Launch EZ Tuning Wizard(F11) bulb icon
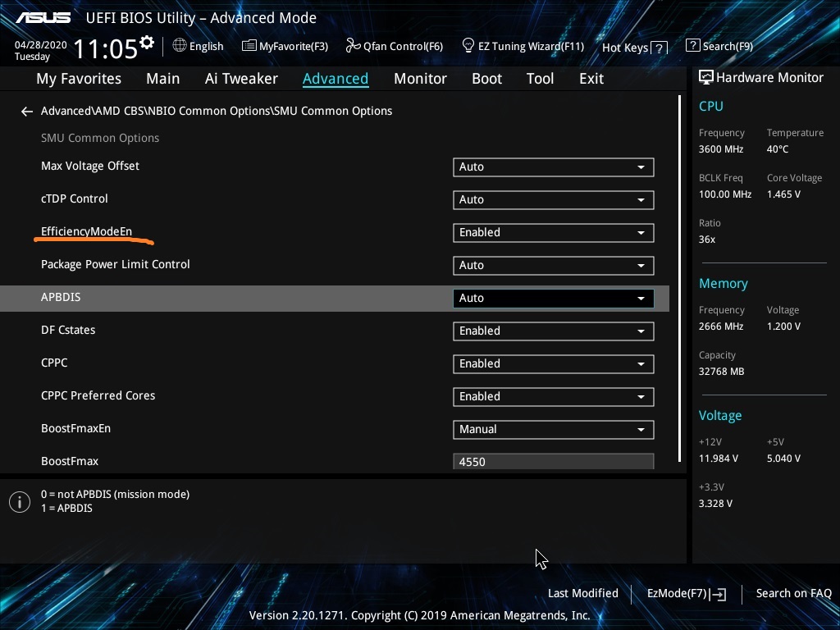The image size is (840, 630). pyautogui.click(x=468, y=46)
